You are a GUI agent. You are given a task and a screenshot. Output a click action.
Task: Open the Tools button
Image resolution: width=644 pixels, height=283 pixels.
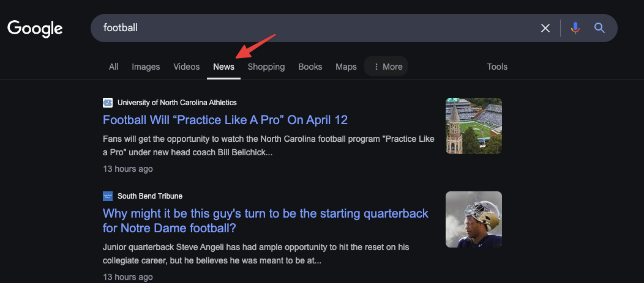point(497,67)
